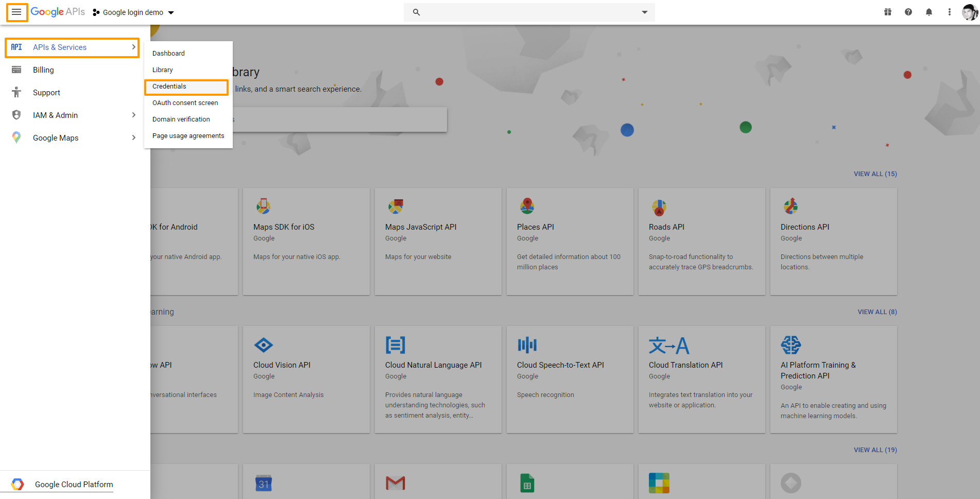980x499 pixels.
Task: Click Cloud Vision API title
Action: [x=282, y=365]
